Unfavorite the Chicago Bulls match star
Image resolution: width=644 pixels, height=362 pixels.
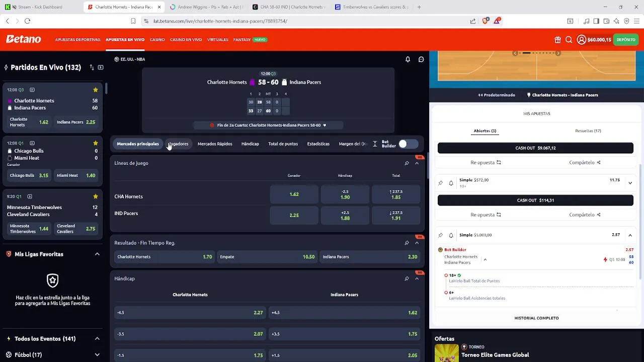click(95, 143)
